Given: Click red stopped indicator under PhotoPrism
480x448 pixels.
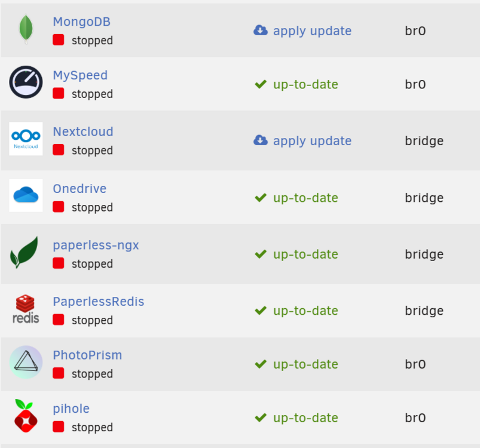Looking at the screenshot, I should click(x=58, y=373).
